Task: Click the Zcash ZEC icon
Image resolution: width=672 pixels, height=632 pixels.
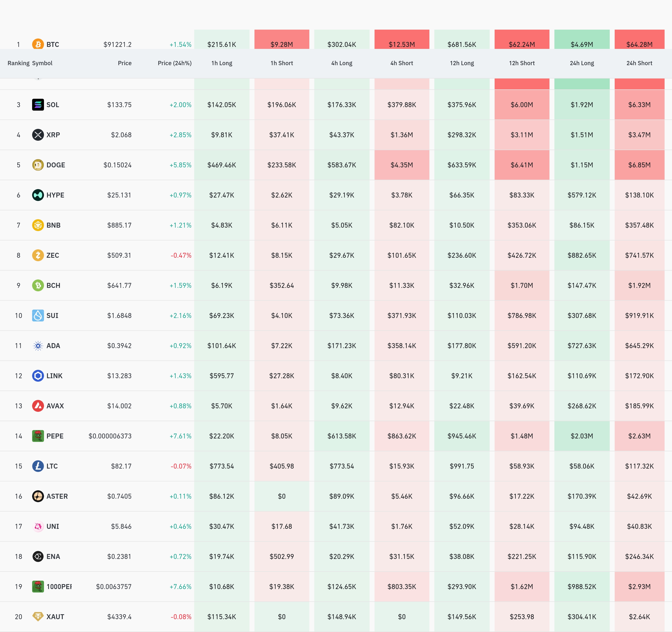Action: pyautogui.click(x=38, y=255)
